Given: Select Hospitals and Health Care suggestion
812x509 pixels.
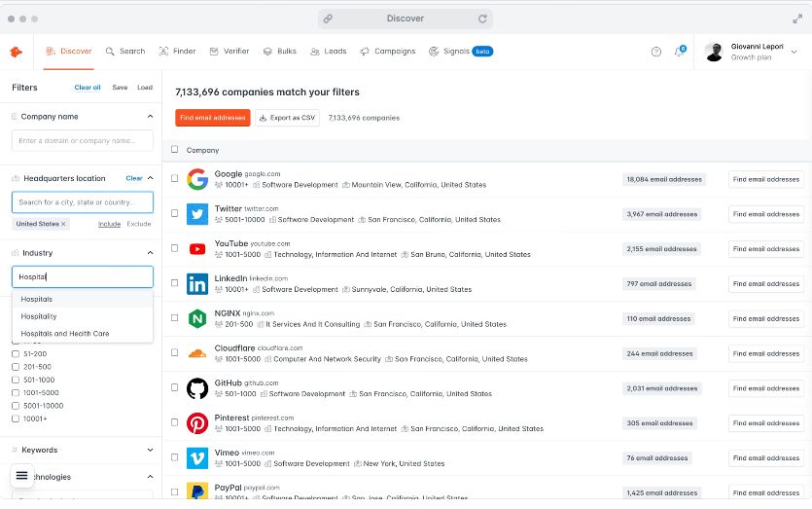Looking at the screenshot, I should coord(83,333).
